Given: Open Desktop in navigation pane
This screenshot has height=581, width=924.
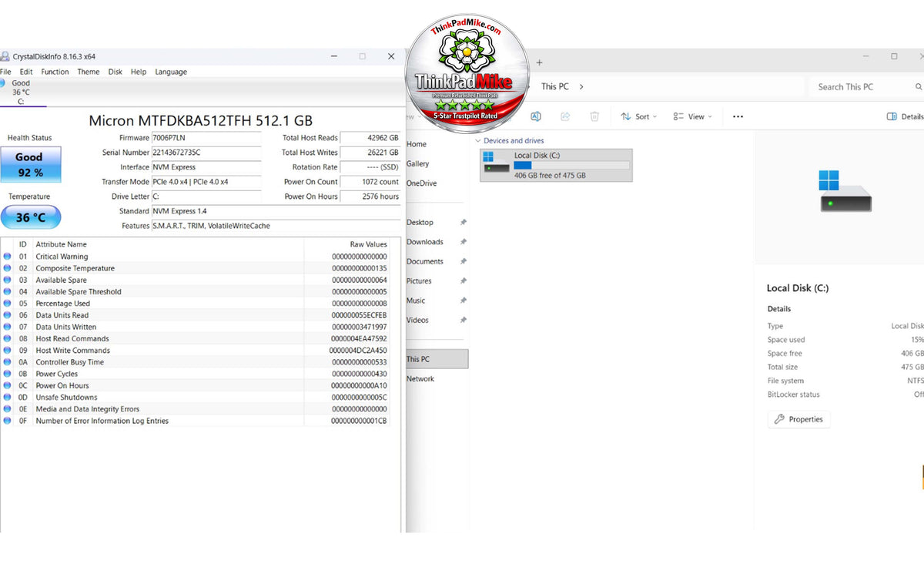Looking at the screenshot, I should (420, 223).
